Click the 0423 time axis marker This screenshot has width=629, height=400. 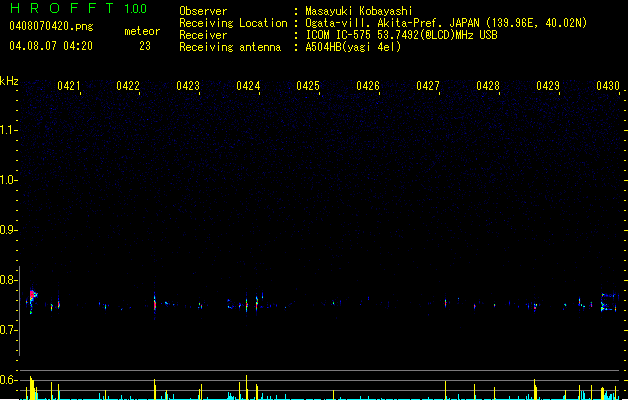pyautogui.click(x=188, y=86)
